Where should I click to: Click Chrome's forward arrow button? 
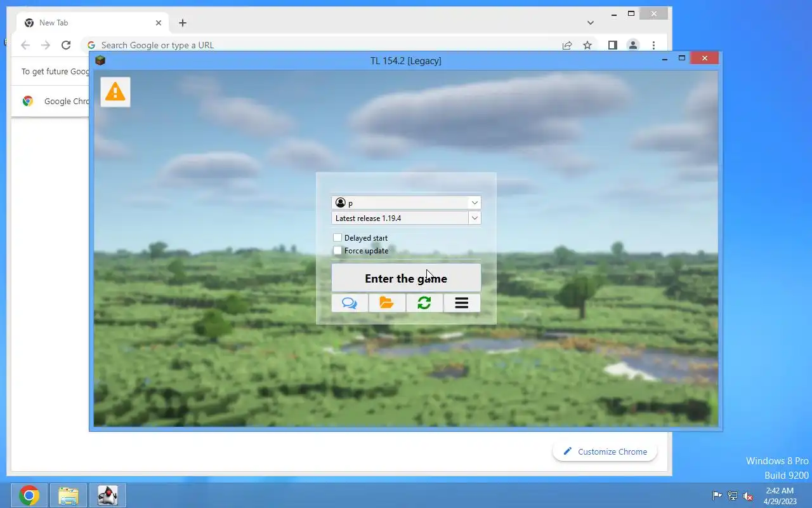point(46,45)
